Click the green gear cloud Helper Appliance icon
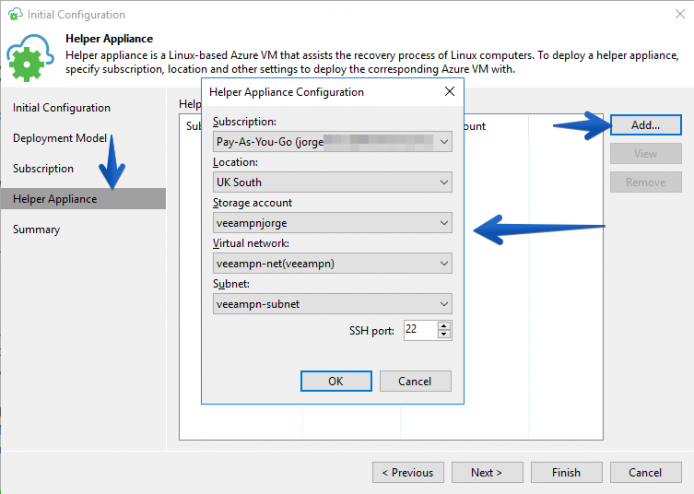The image size is (694, 494). click(30, 57)
